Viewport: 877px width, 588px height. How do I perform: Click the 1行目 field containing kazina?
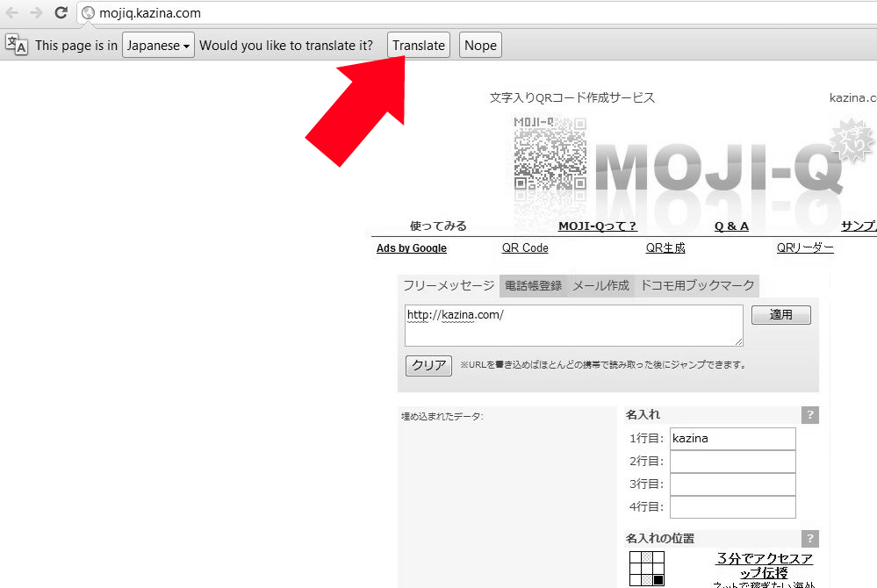[x=731, y=438]
